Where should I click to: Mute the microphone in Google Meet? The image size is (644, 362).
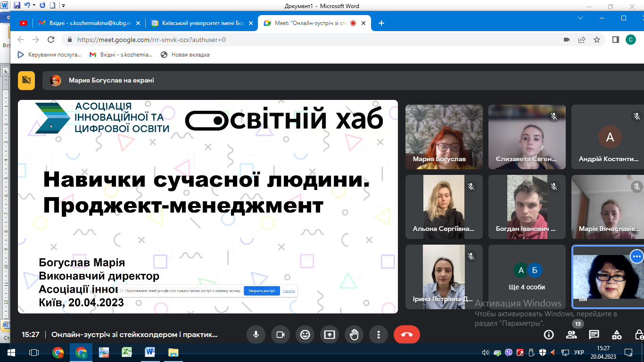click(x=256, y=335)
